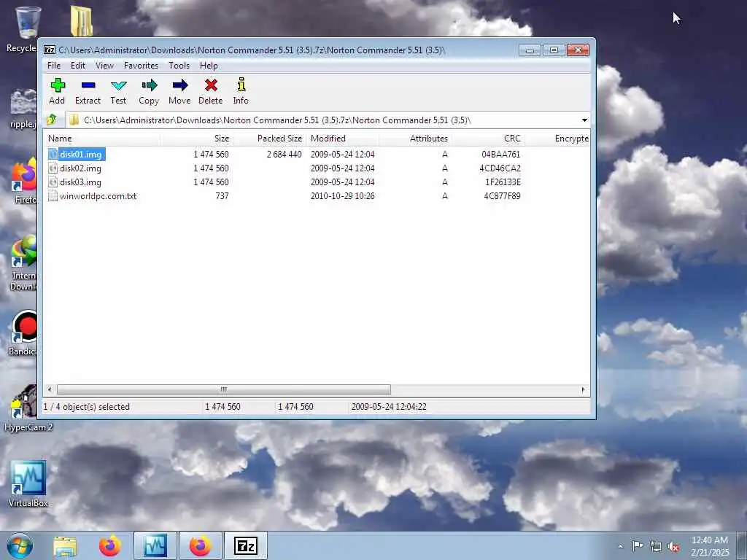Viewport: 747px width, 560px height.
Task: Open File Explorer from taskbar
Action: click(65, 545)
